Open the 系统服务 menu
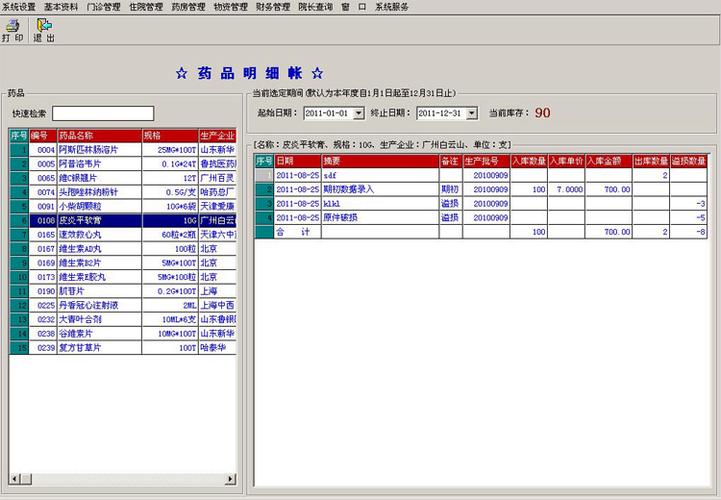This screenshot has width=721, height=500. [x=392, y=7]
